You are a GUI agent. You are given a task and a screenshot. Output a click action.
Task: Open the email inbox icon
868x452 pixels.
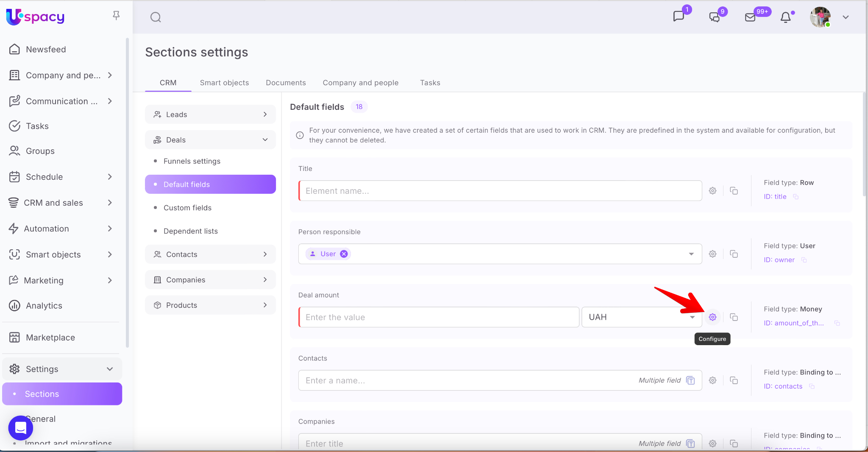pyautogui.click(x=750, y=17)
